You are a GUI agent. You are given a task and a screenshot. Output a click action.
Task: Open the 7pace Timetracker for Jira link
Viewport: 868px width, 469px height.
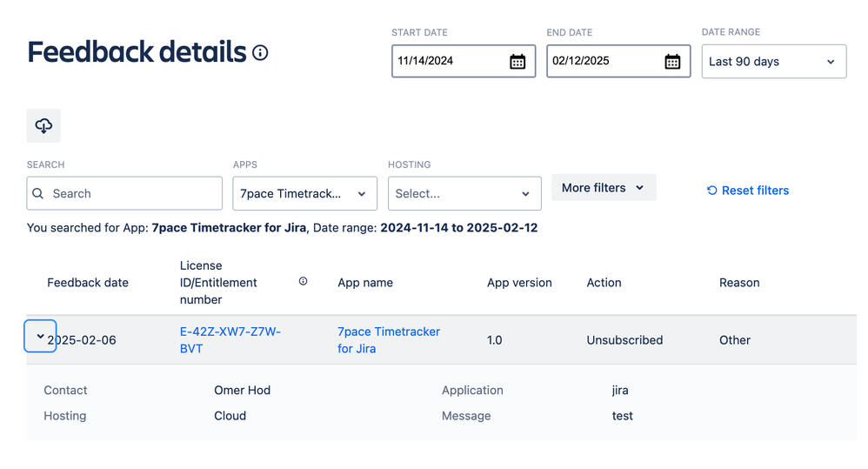(389, 340)
